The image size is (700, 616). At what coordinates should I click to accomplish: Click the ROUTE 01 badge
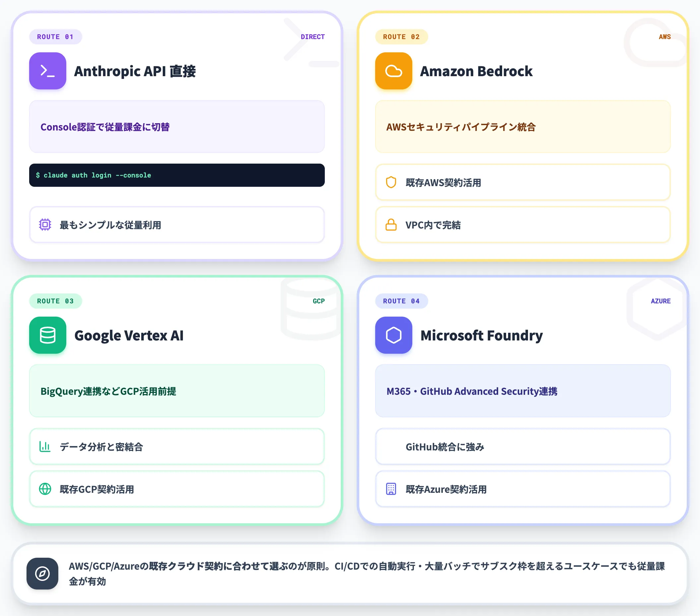(55, 37)
